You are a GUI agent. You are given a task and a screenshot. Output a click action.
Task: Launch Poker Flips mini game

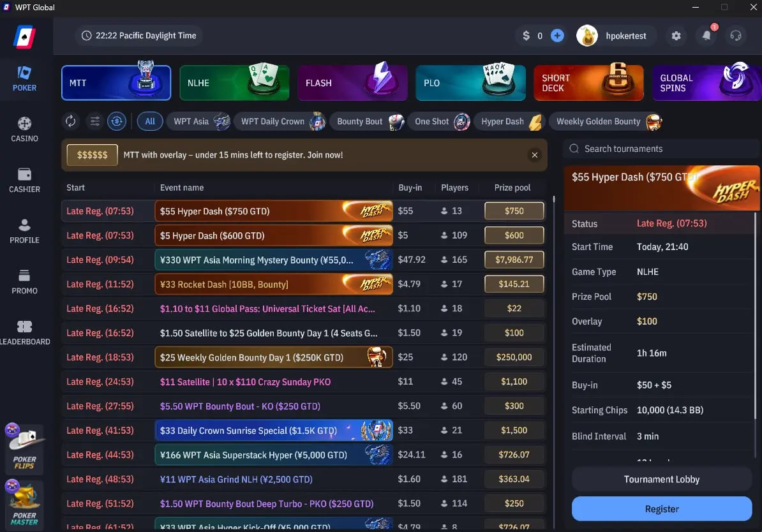click(x=24, y=449)
